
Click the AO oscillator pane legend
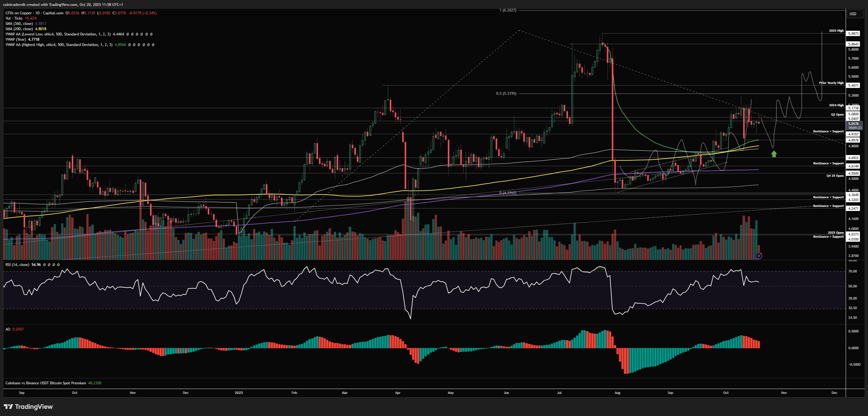8,329
